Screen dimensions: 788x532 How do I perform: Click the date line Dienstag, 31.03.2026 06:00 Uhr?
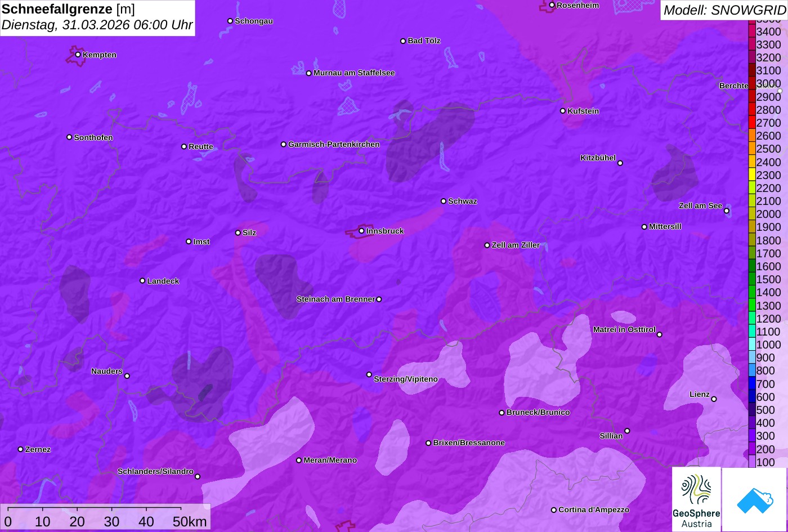pos(97,25)
